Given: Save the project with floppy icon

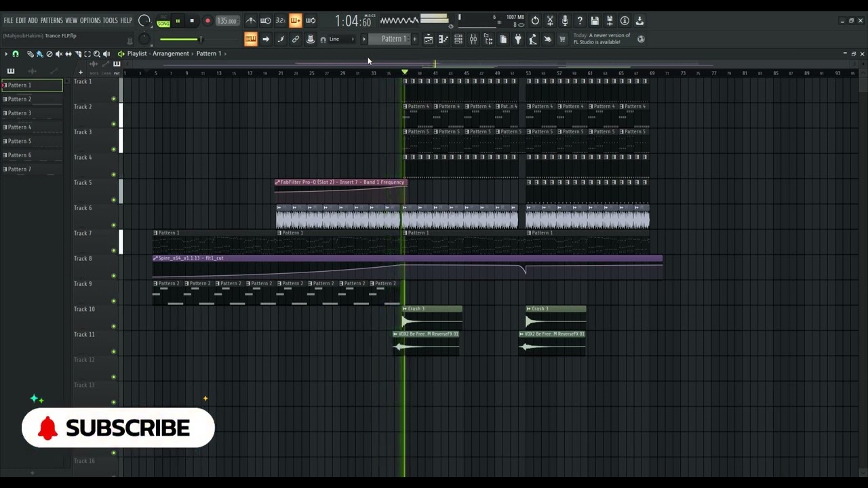Looking at the screenshot, I should coord(595,20).
